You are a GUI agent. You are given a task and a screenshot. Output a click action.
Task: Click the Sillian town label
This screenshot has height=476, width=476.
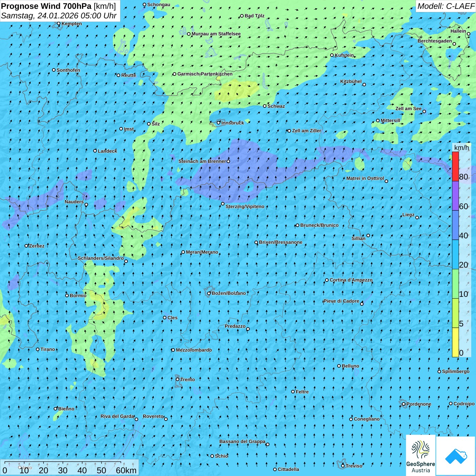pyautogui.click(x=358, y=238)
